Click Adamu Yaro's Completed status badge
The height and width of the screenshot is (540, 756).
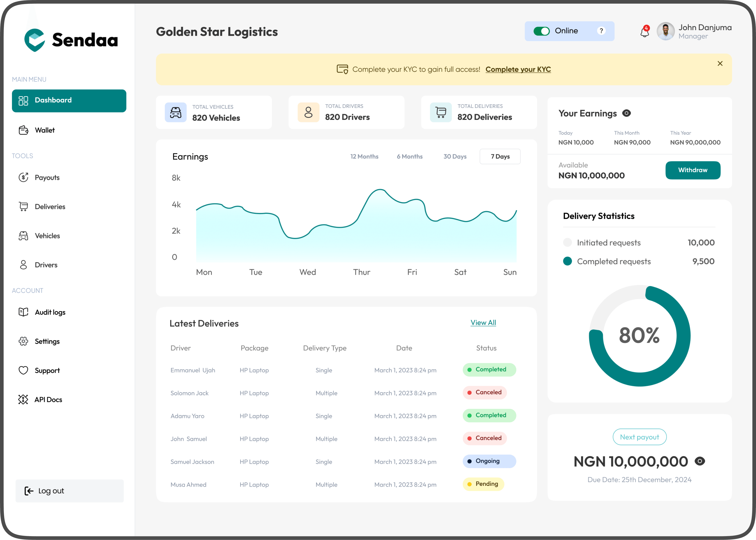(x=489, y=415)
